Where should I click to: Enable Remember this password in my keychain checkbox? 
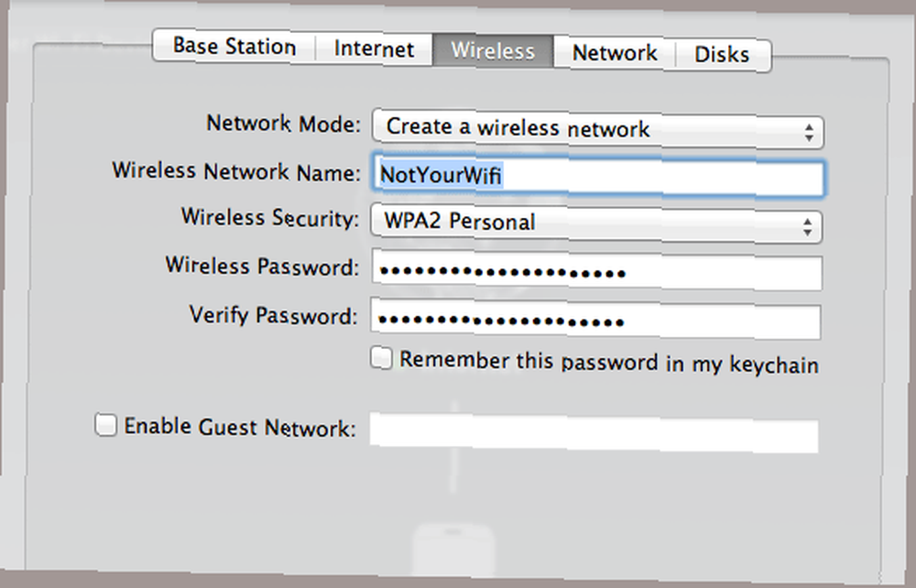tap(381, 358)
